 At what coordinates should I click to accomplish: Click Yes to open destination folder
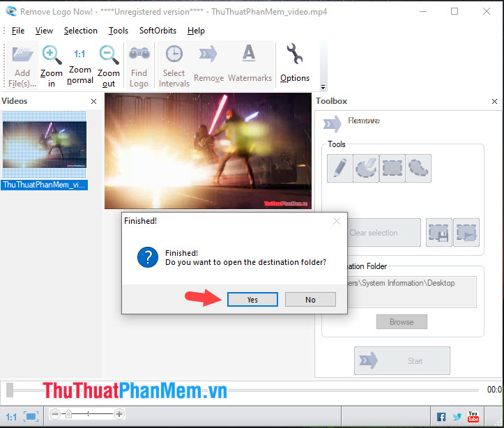tap(252, 300)
